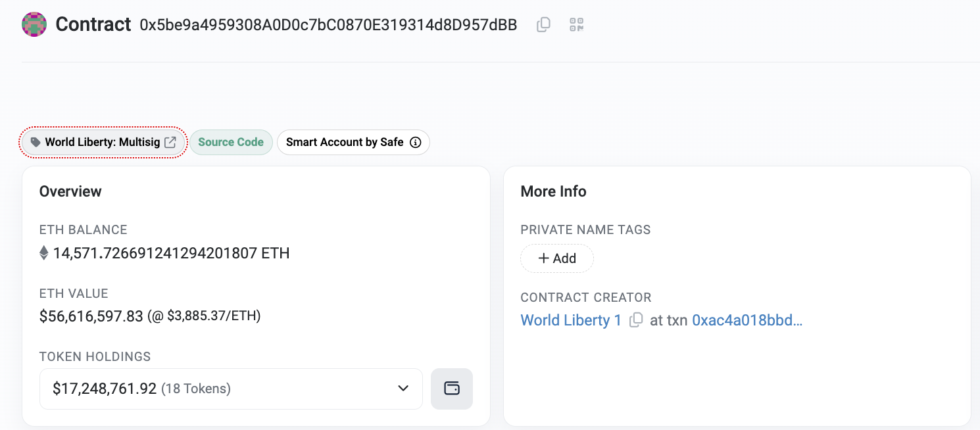The image size is (980, 430).
Task: Click the CONTRACT CREATOR label
Action: [586, 297]
